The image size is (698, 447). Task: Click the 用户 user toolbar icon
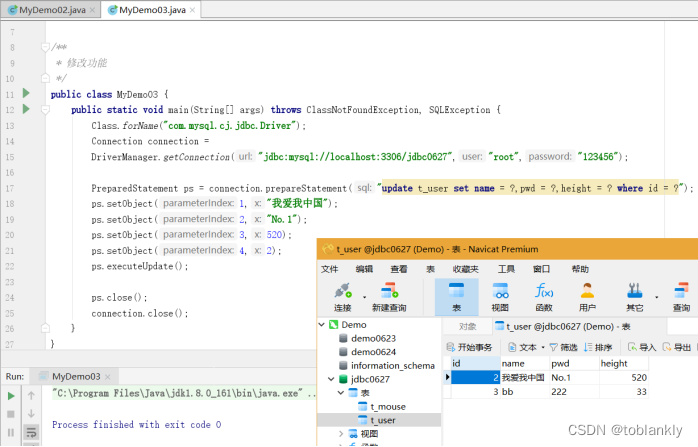click(587, 297)
